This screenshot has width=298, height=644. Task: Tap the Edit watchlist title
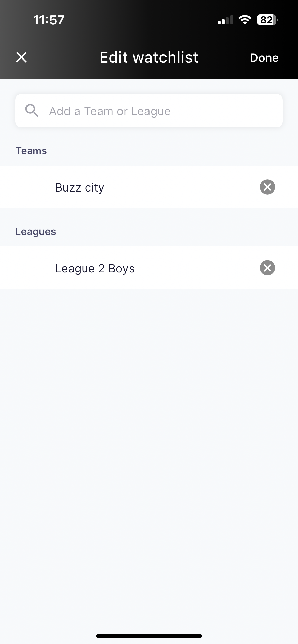point(149,57)
